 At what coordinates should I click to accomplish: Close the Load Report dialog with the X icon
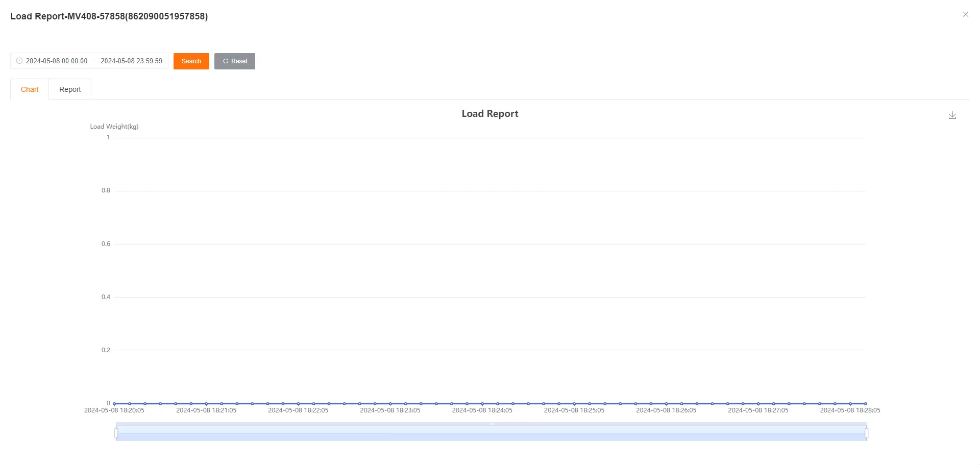click(966, 14)
